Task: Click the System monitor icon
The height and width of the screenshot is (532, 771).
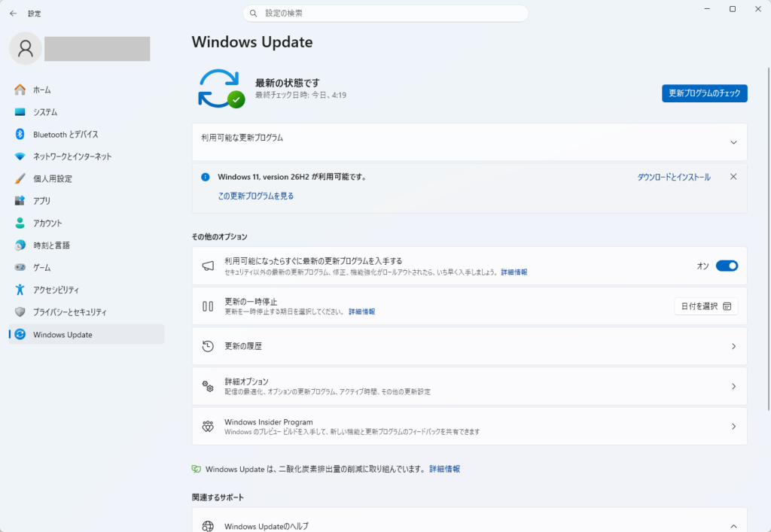Action: pyautogui.click(x=20, y=112)
